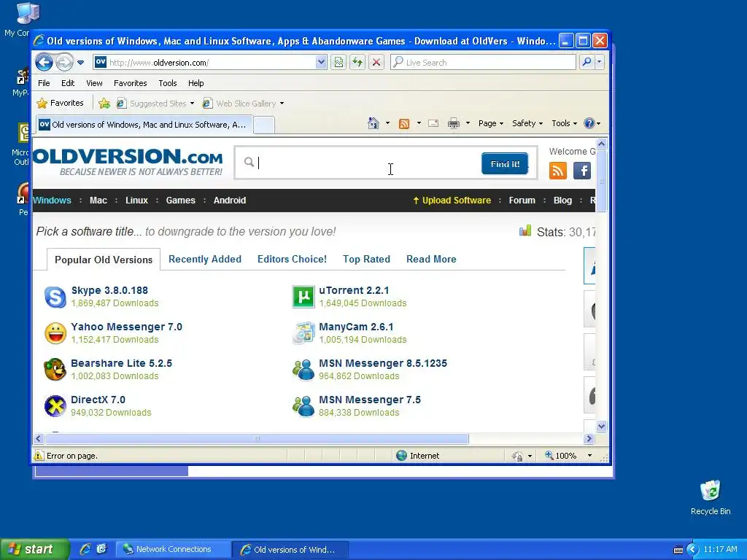The height and width of the screenshot is (560, 747).
Task: Click the Skype logo icon
Action: click(x=55, y=297)
